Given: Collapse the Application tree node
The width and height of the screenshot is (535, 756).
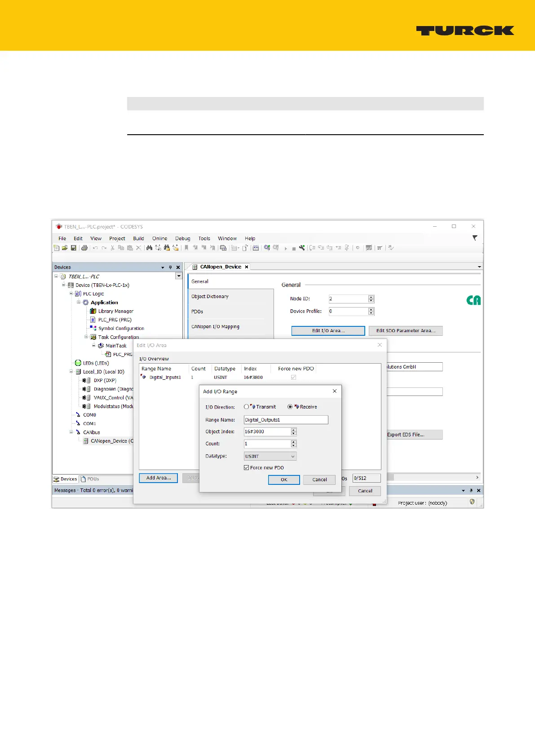Looking at the screenshot, I should [79, 302].
